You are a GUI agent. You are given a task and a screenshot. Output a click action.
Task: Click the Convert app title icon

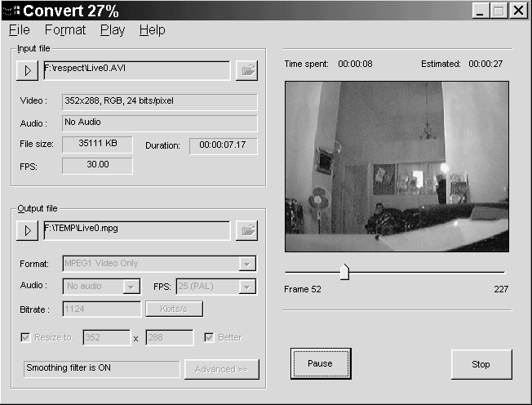point(11,11)
